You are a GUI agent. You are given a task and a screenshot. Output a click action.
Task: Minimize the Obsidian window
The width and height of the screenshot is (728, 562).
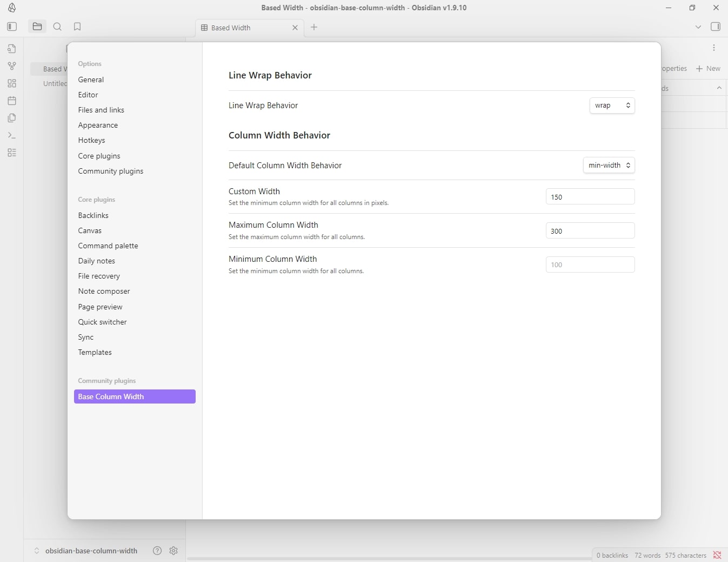[669, 8]
